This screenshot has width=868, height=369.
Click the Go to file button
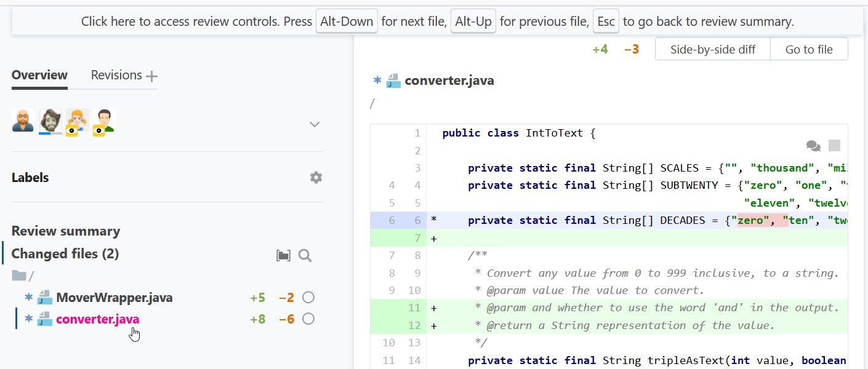(809, 49)
